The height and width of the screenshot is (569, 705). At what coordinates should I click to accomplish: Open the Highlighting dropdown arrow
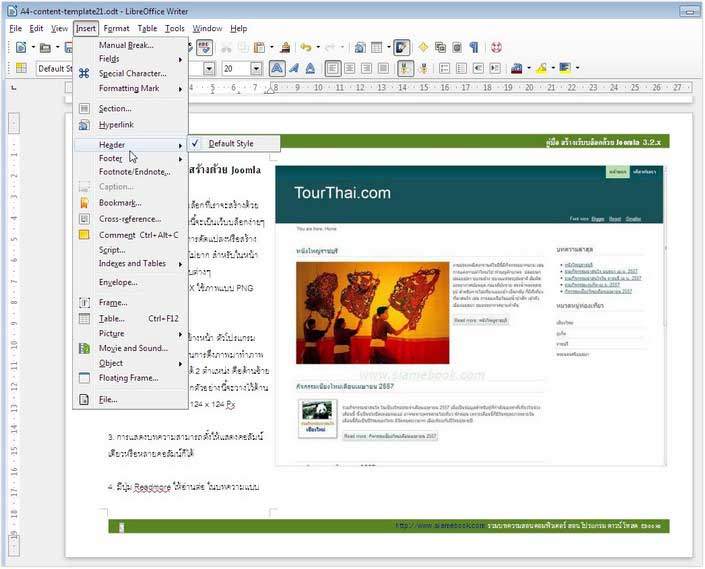click(x=553, y=68)
